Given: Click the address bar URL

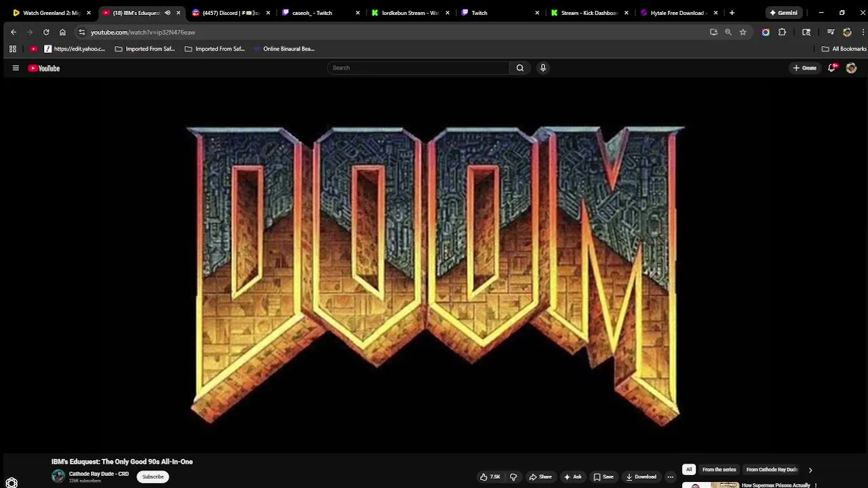Looking at the screenshot, I should 143,32.
